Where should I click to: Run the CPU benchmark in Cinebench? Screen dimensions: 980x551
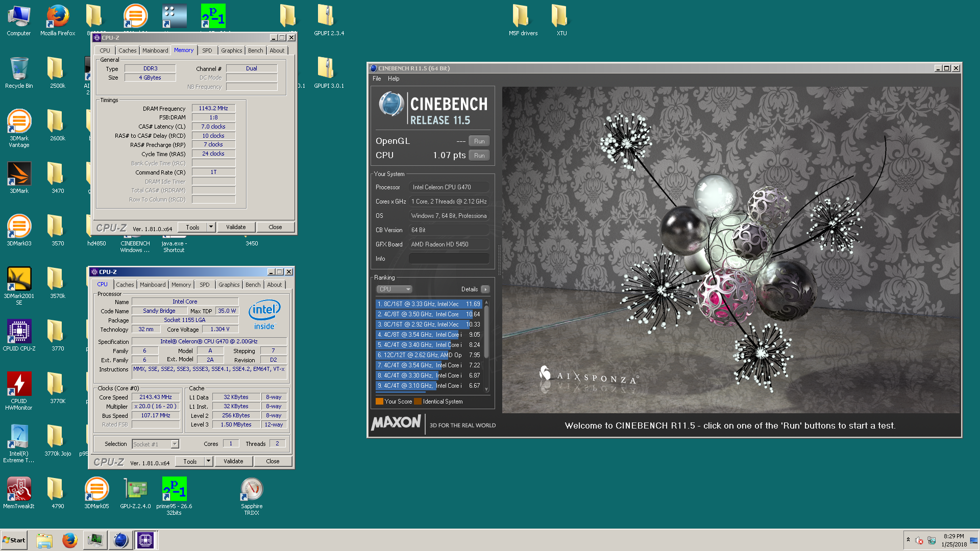(479, 156)
